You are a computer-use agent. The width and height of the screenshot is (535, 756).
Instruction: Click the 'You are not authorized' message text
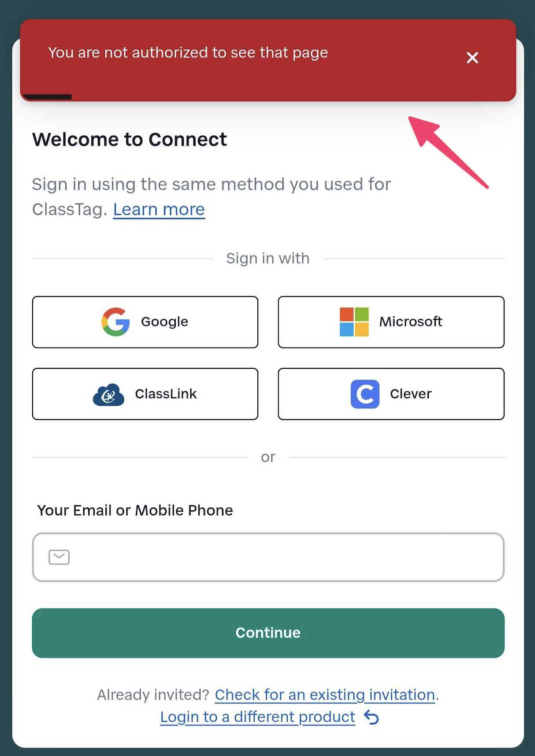pos(188,52)
